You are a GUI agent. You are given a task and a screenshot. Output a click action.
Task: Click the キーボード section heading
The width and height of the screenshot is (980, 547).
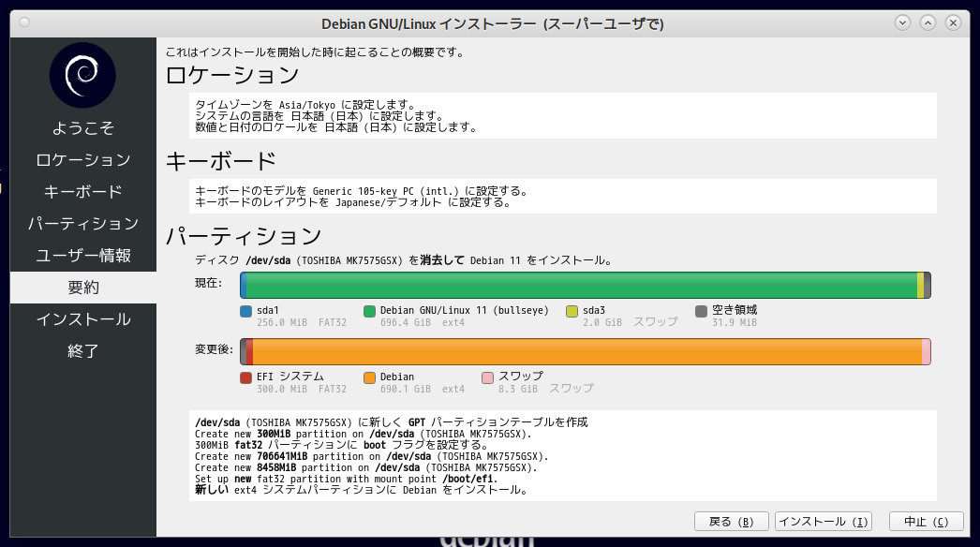(x=220, y=161)
